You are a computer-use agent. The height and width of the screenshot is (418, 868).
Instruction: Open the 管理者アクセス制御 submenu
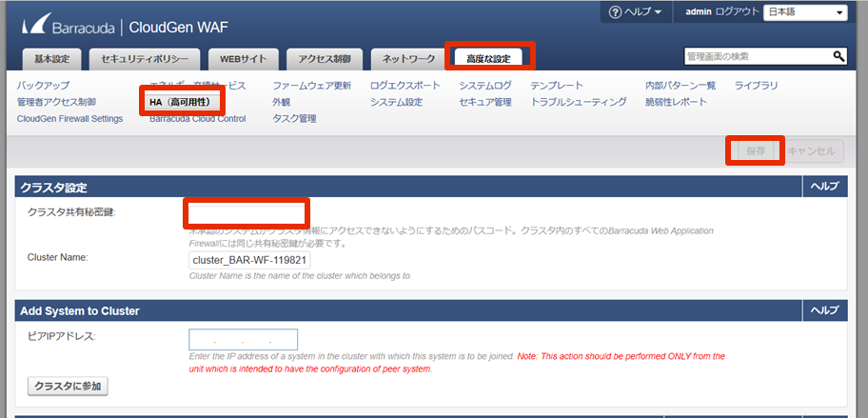tap(56, 102)
